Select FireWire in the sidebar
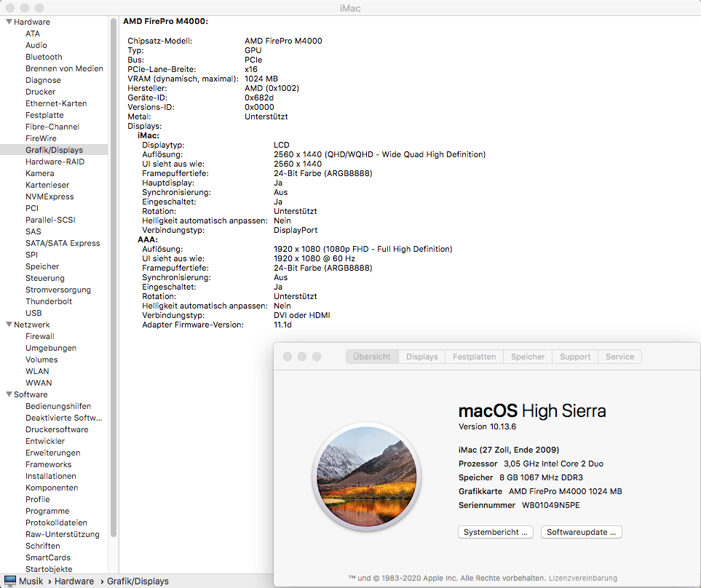The width and height of the screenshot is (701, 588). click(41, 138)
